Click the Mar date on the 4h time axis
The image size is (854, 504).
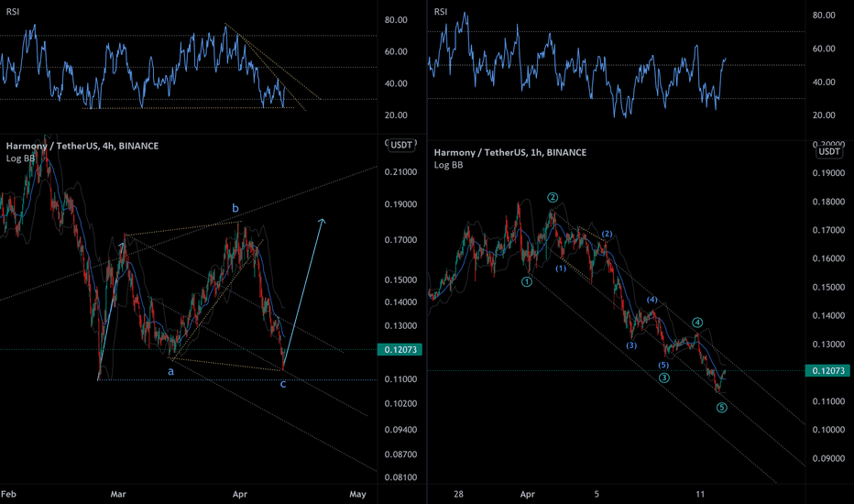point(118,494)
